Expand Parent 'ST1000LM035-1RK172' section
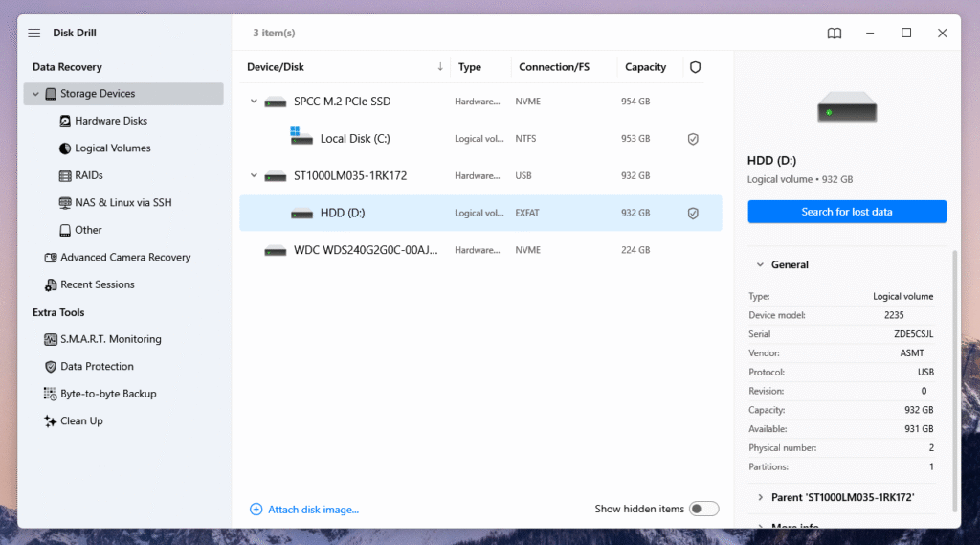Screen dimensions: 980x545 tap(760, 497)
